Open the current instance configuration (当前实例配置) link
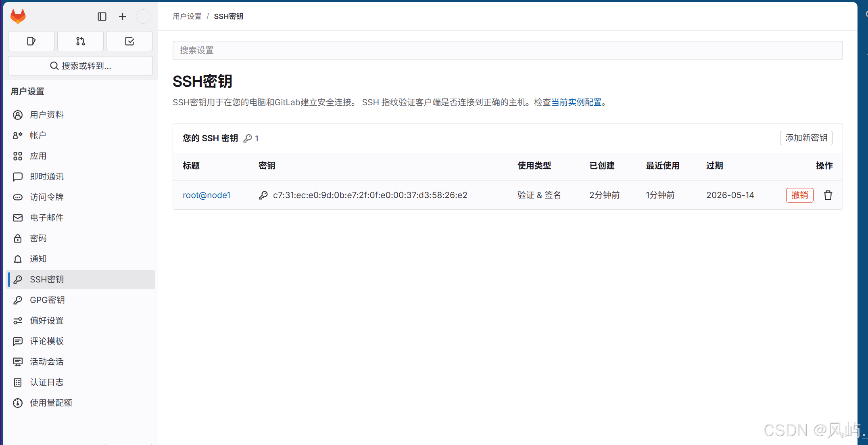868x445 pixels. 576,102
